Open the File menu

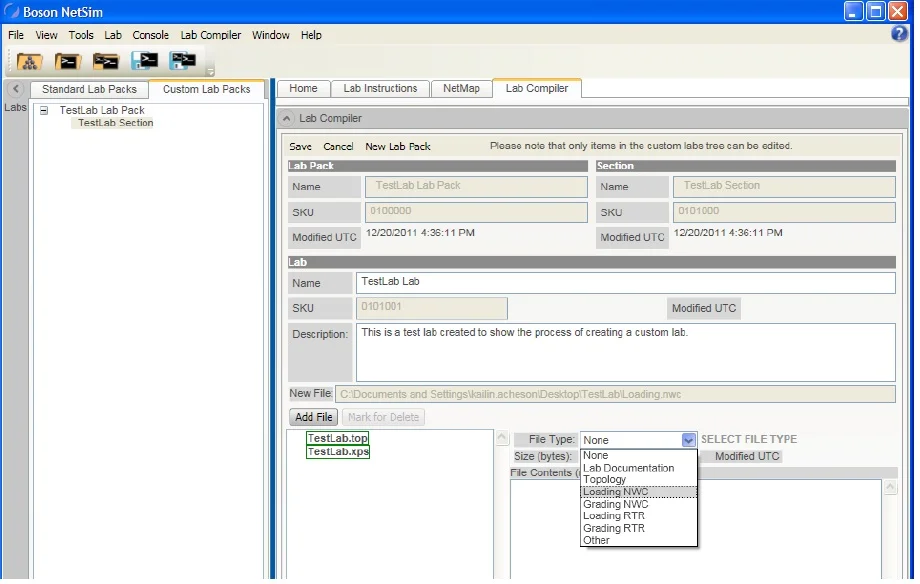(16, 35)
